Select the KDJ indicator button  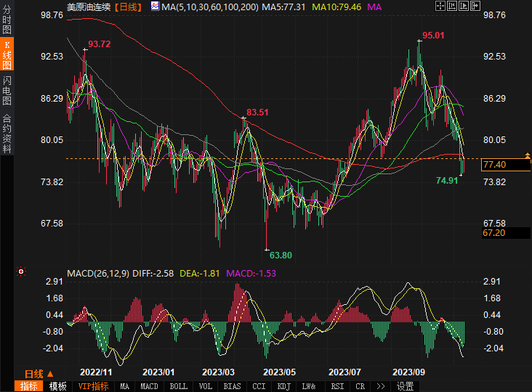tap(283, 386)
